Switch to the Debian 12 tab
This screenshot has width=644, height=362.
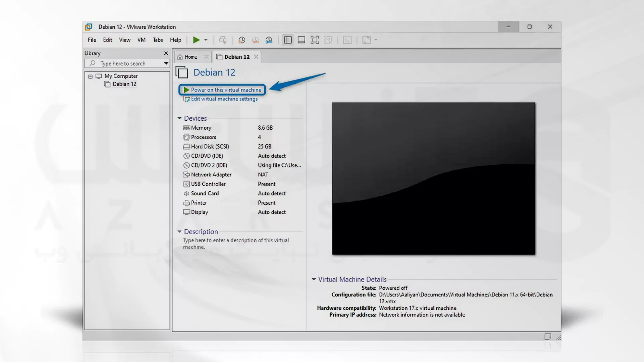click(237, 57)
